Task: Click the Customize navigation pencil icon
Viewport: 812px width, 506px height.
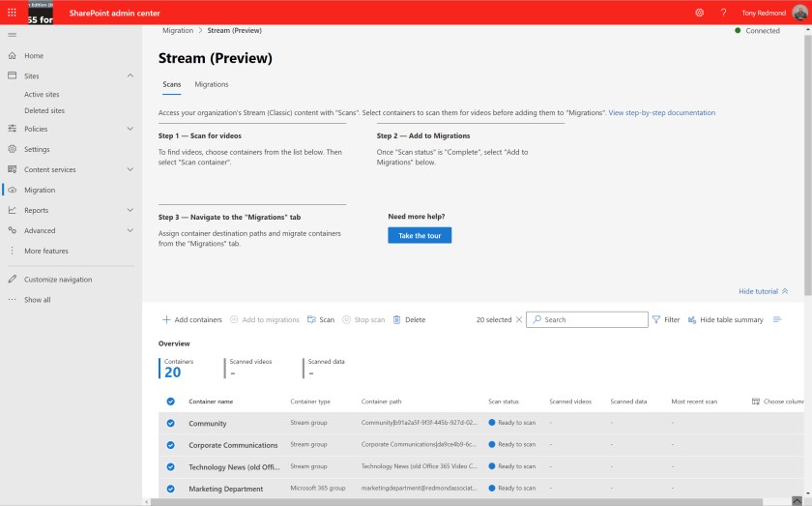Action: coord(13,279)
